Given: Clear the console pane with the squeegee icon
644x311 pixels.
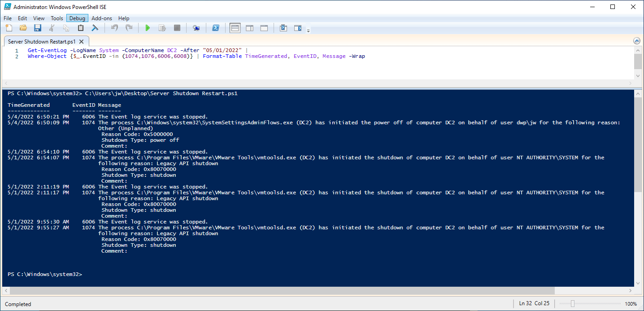Looking at the screenshot, I should [x=95, y=28].
